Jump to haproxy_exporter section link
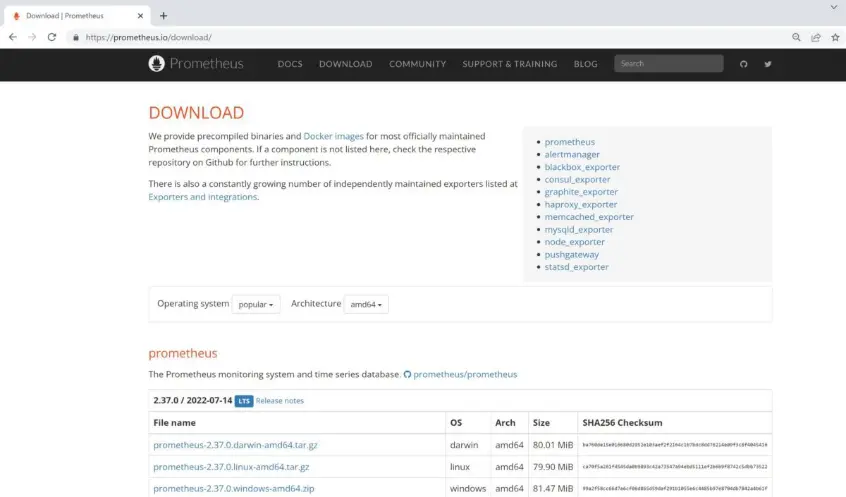846x497 pixels. 581,205
